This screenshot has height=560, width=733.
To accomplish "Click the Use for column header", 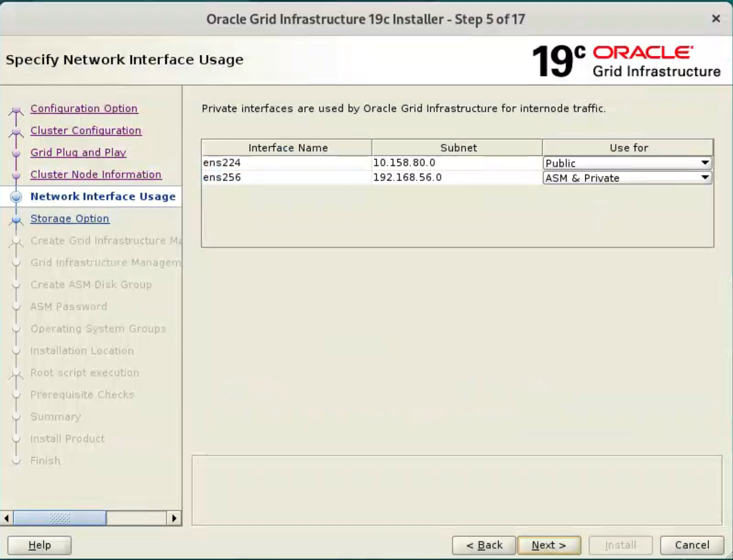I will [628, 148].
